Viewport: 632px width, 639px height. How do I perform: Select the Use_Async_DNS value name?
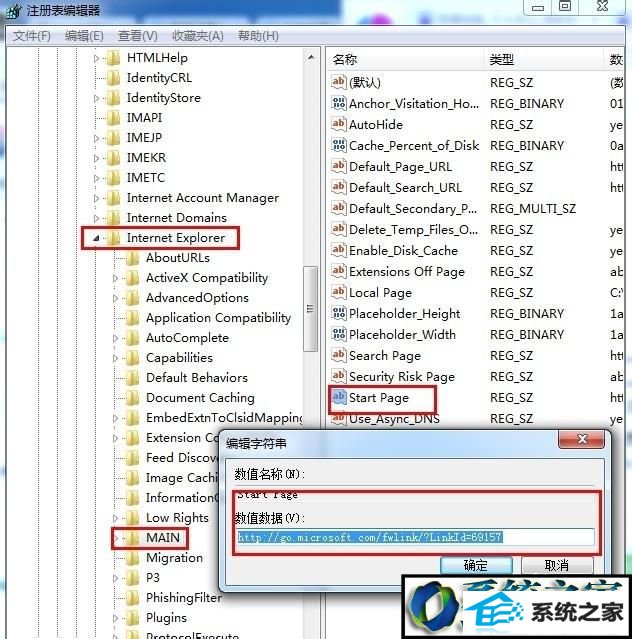[x=394, y=419]
